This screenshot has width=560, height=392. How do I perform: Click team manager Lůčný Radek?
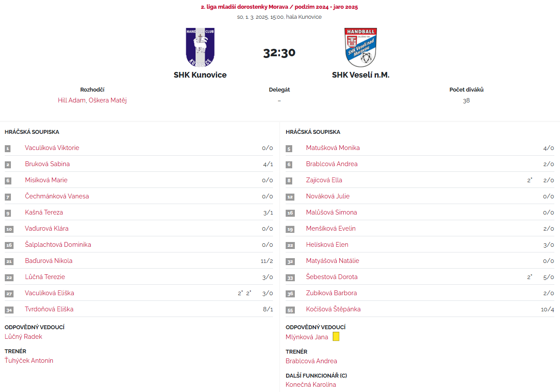[24, 337]
